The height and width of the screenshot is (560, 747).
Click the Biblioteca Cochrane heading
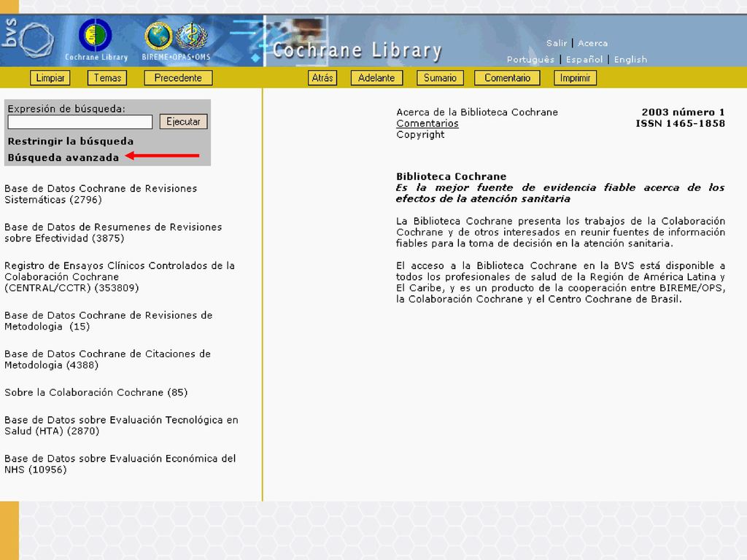pyautogui.click(x=451, y=176)
